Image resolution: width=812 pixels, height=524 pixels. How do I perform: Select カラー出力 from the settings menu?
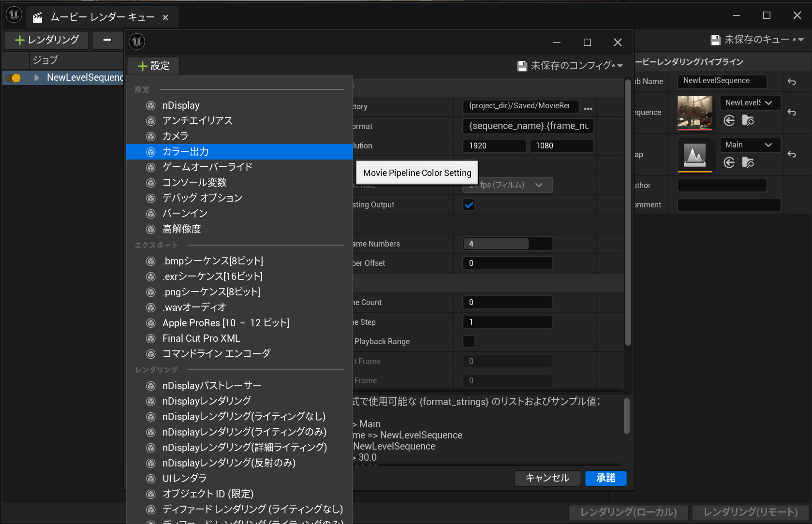186,152
